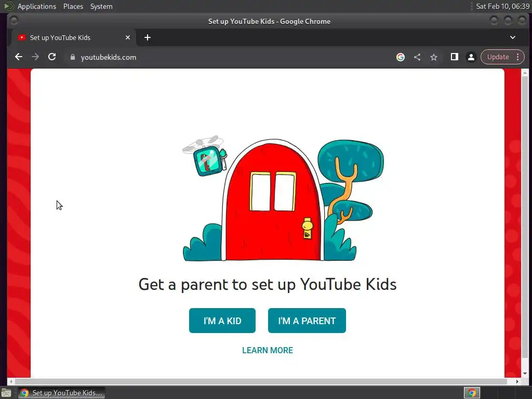This screenshot has height=399, width=532.
Task: Click the Chrome taskbar entry Set up YouTube Kids
Action: click(x=61, y=393)
